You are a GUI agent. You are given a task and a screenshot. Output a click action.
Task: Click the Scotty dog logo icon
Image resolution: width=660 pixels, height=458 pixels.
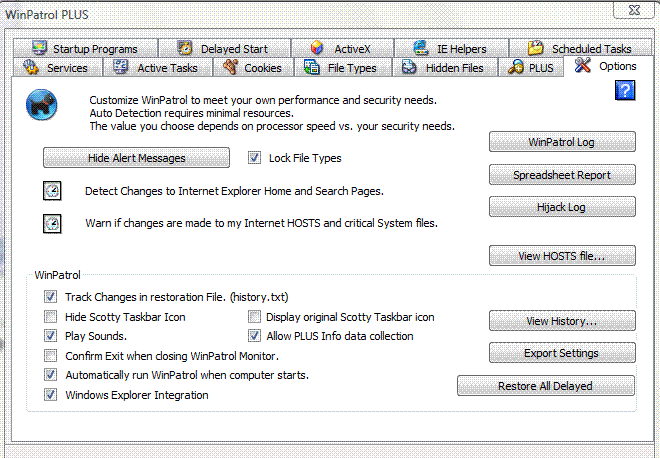click(42, 104)
